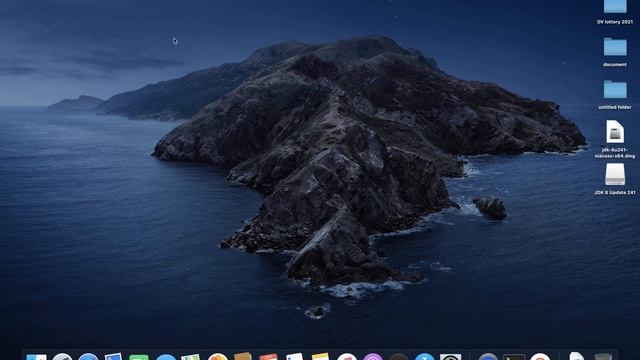Launch Safari from the Dock
Image resolution: width=640 pixels, height=360 pixels.
[x=88, y=357]
